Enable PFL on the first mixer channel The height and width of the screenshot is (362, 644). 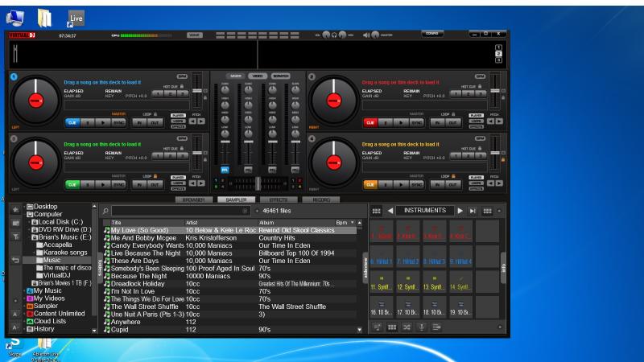[225, 170]
